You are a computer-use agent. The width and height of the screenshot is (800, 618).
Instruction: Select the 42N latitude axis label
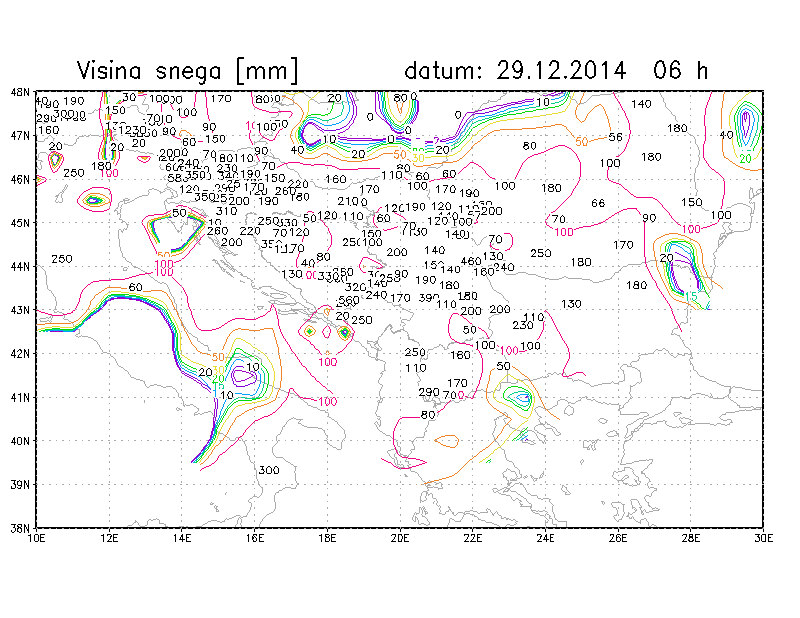tap(20, 354)
